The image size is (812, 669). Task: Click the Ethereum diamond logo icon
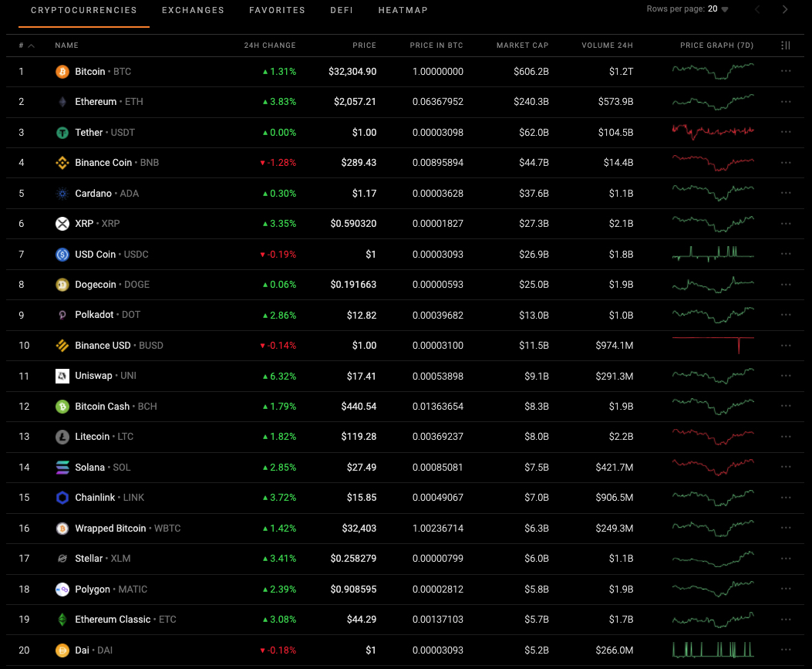point(62,102)
